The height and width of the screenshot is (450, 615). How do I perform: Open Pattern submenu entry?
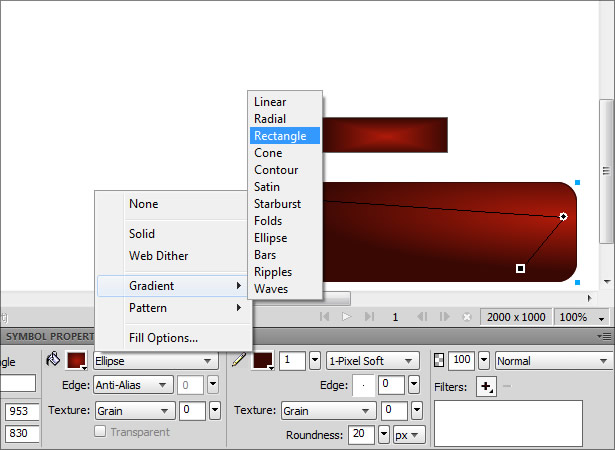click(x=173, y=308)
